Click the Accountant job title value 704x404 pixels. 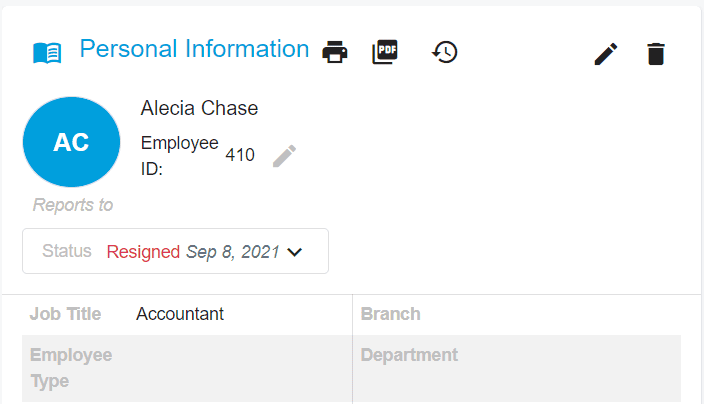(x=180, y=314)
